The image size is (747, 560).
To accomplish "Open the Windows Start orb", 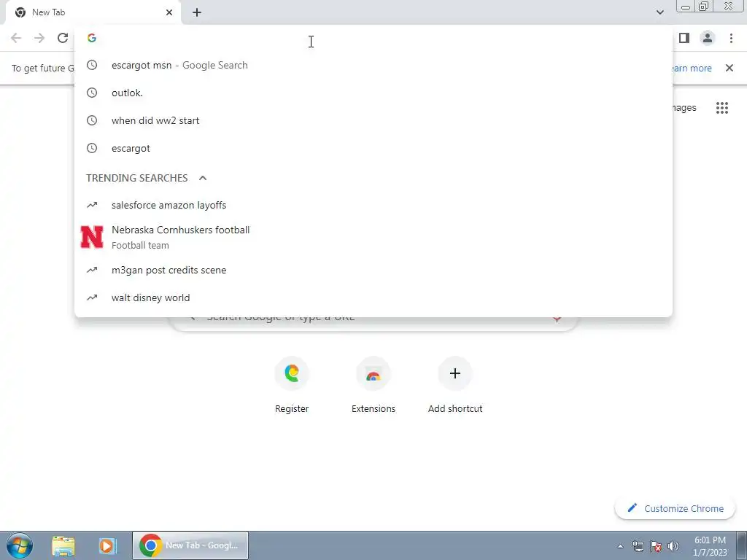I will [20, 545].
